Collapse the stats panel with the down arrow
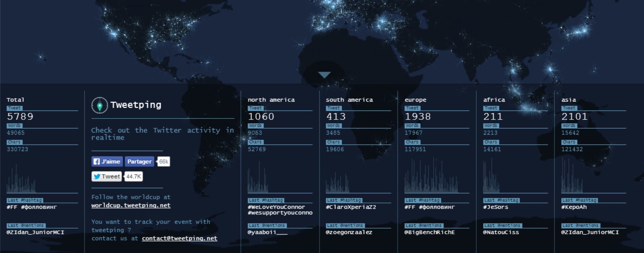 (x=324, y=75)
